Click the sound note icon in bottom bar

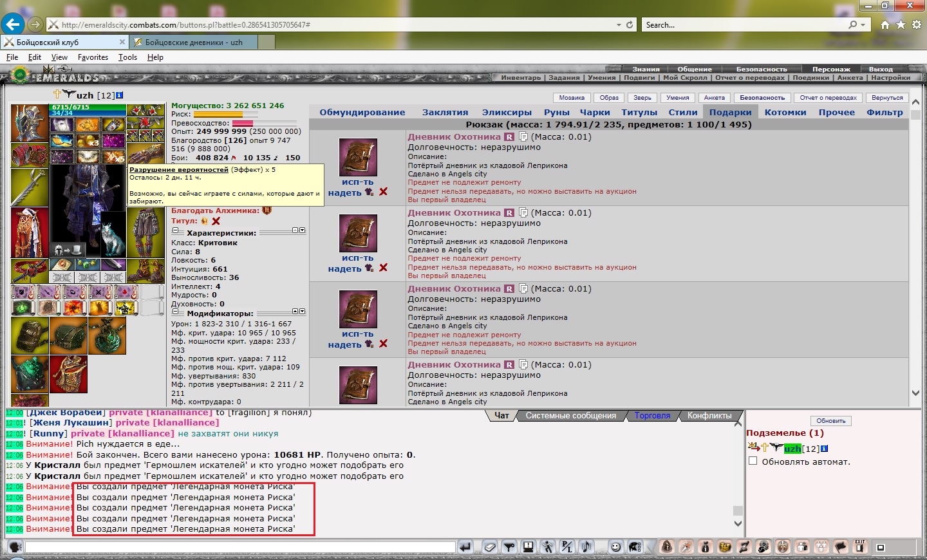[x=586, y=547]
